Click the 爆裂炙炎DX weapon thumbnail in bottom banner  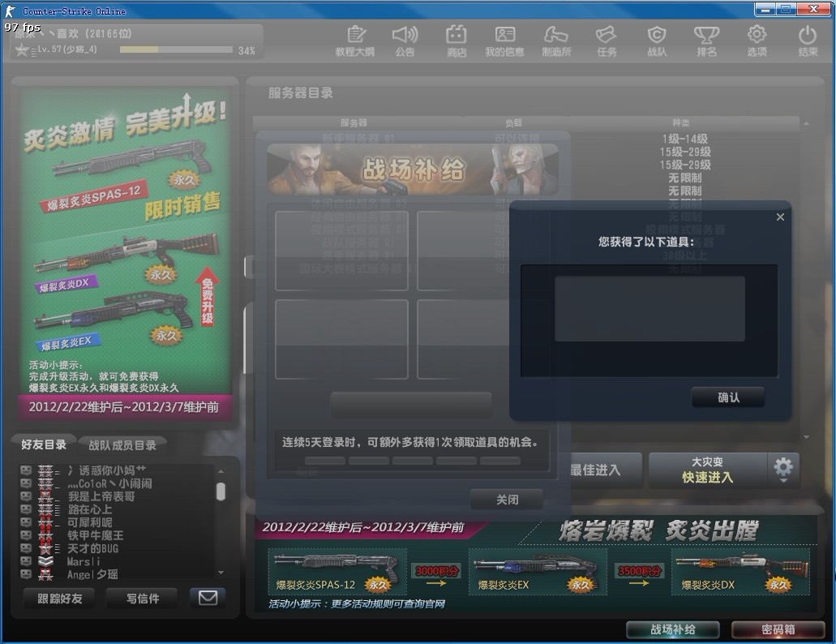(740, 572)
